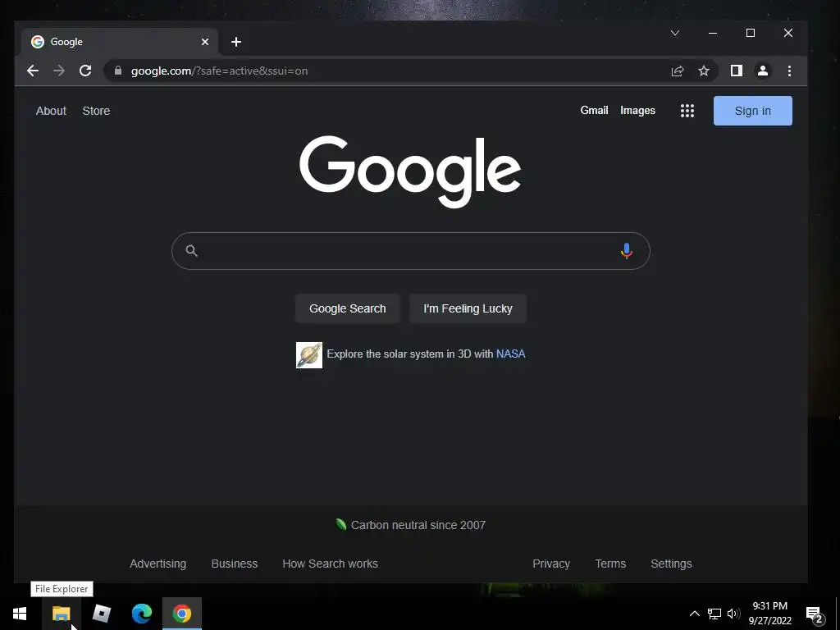Open the Business footer link
The width and height of the screenshot is (840, 630).
234,564
